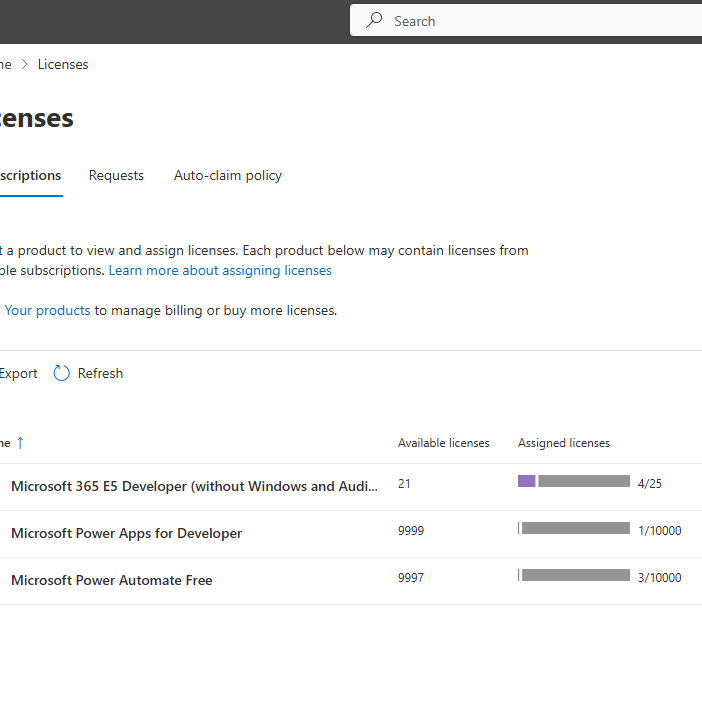Screen dimensions: 702x702
Task: Open Microsoft 365 E5 Developer product
Action: (x=194, y=487)
